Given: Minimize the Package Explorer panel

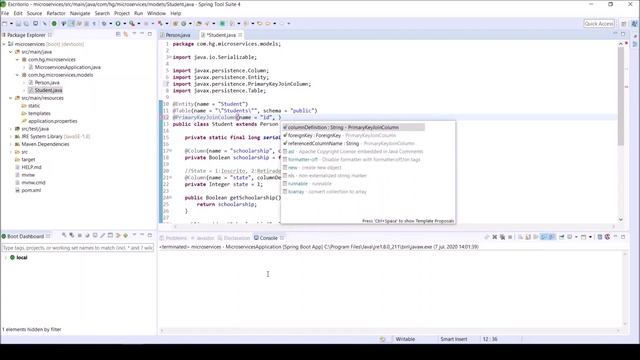Looking at the screenshot, I should pyautogui.click(x=142, y=34).
